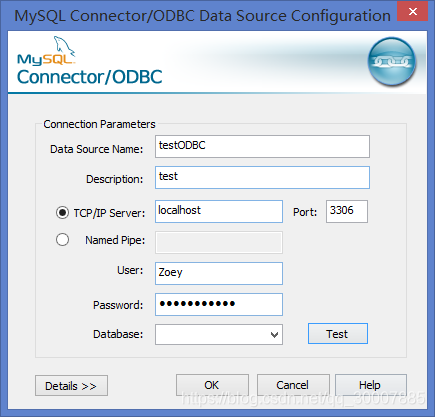This screenshot has height=417, width=435.
Task: Select the Named Pipe radio button
Action: click(62, 239)
